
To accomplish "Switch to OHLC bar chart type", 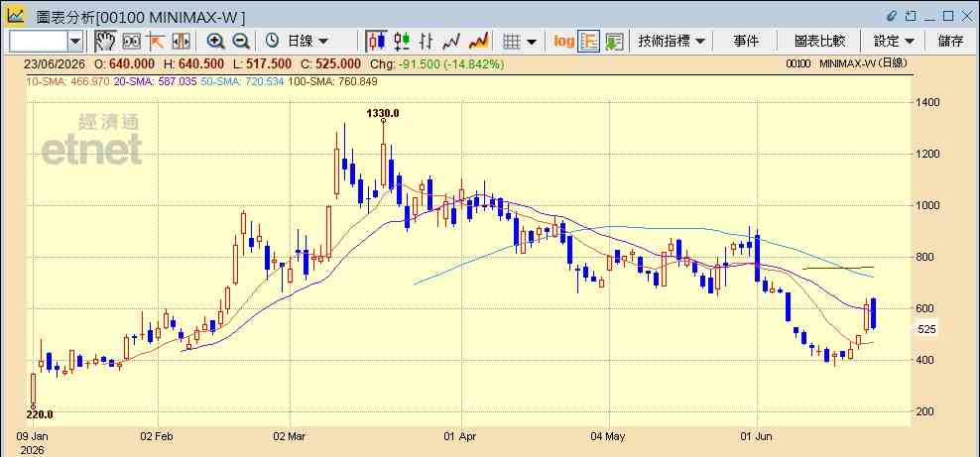I will tap(427, 42).
